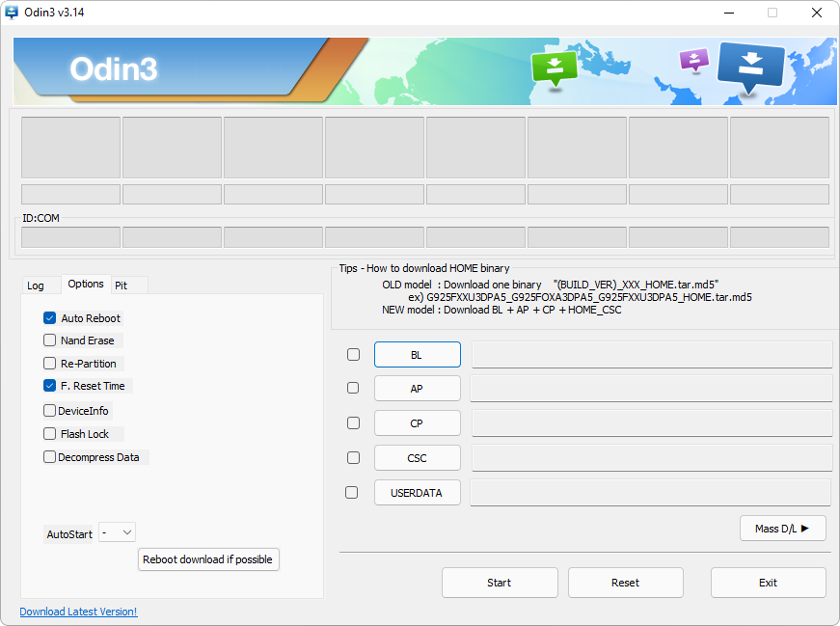Screen dimensions: 840x626
Task: Click the large blue download bubble icon
Action: click(x=751, y=68)
